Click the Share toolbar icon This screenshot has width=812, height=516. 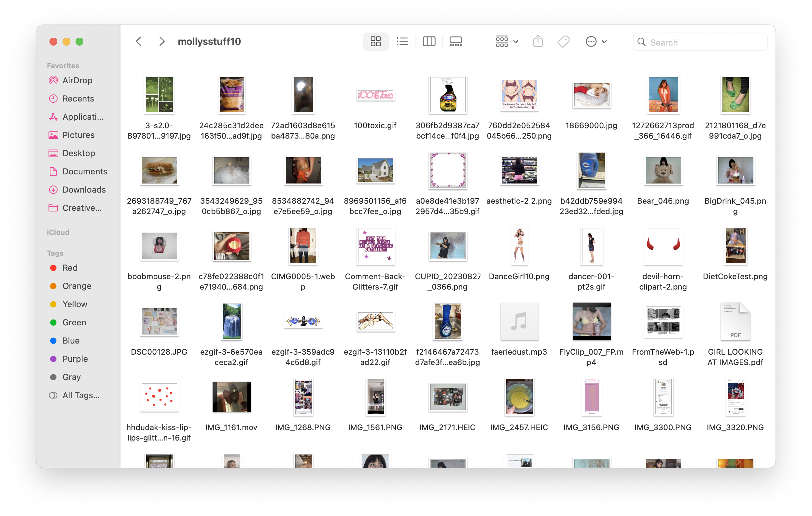point(538,41)
